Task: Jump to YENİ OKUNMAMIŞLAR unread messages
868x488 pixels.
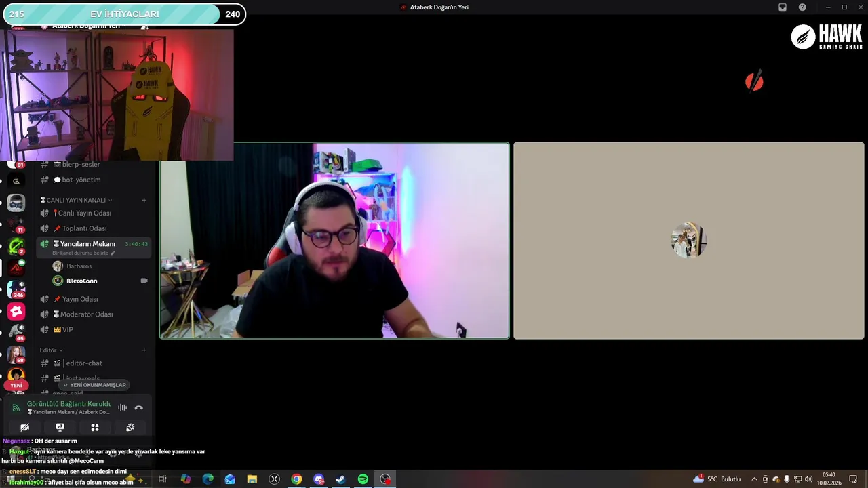Action: 94,385
